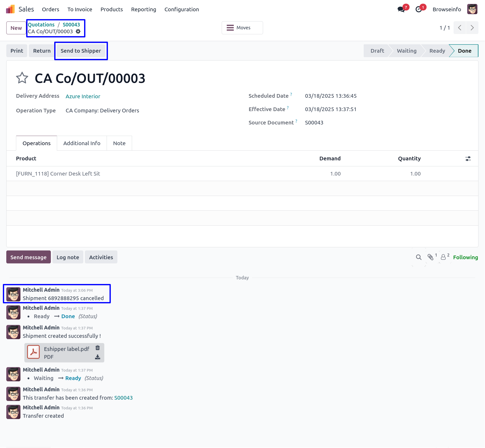Open the gear actions menu beside CA Co/OUT/00003

pyautogui.click(x=78, y=31)
